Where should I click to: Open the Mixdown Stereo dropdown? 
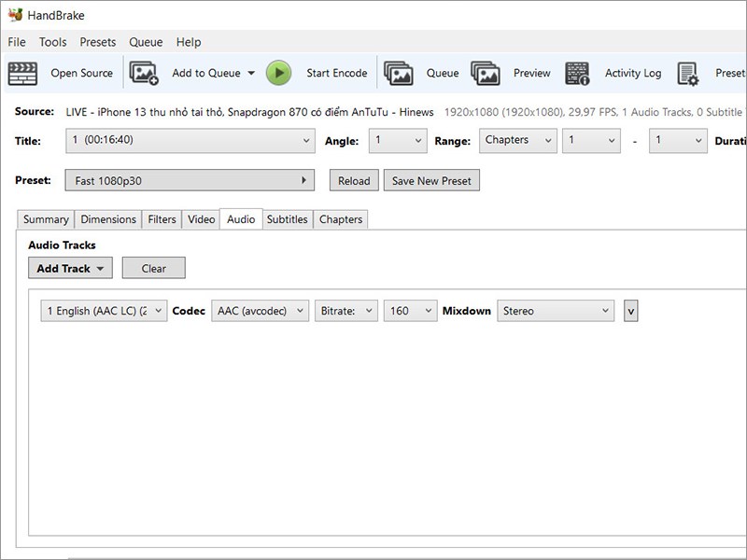click(556, 311)
